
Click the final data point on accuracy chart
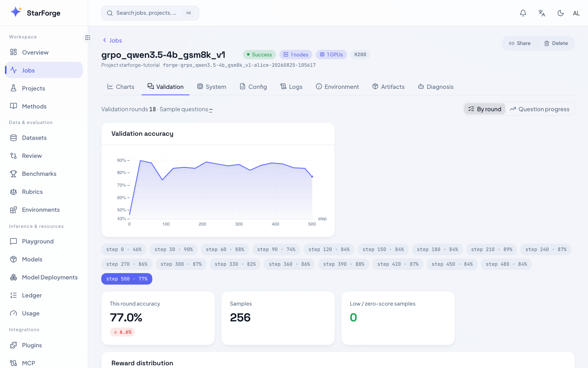312,177
